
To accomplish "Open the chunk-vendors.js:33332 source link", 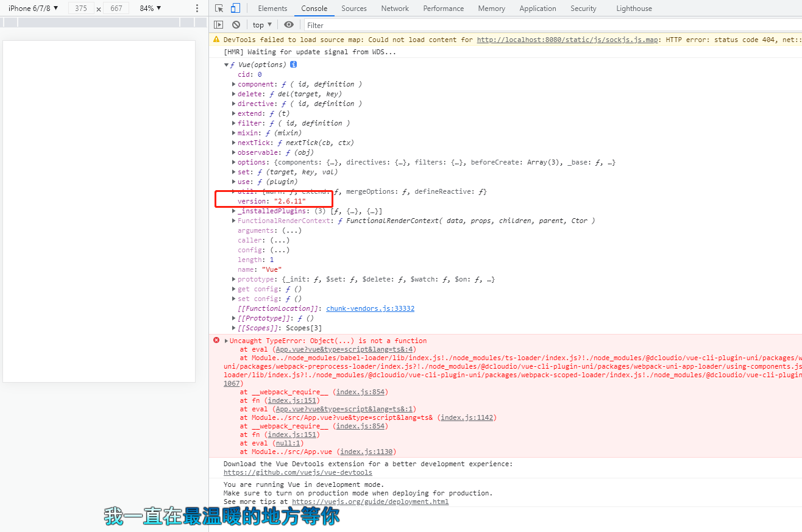I will [370, 308].
